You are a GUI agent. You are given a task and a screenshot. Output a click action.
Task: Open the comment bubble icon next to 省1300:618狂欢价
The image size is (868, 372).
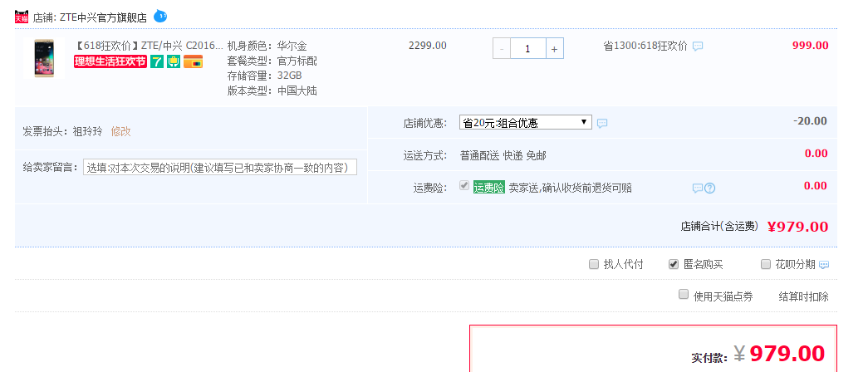[698, 46]
